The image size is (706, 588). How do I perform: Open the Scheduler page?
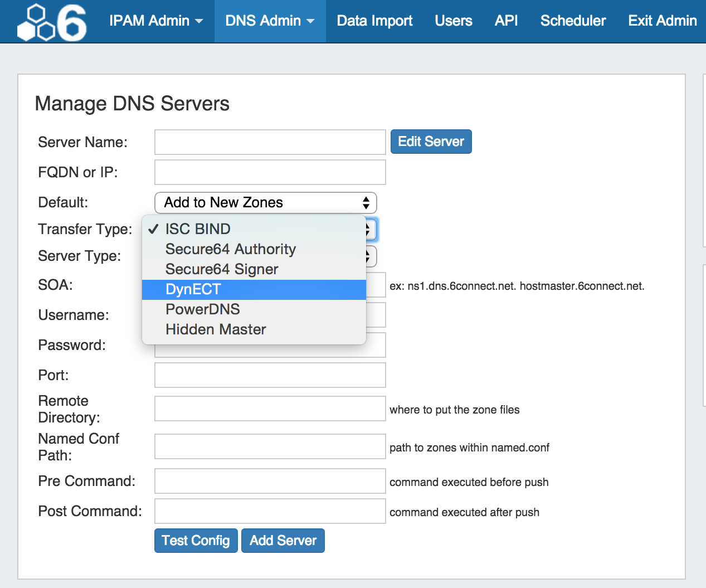coord(573,21)
